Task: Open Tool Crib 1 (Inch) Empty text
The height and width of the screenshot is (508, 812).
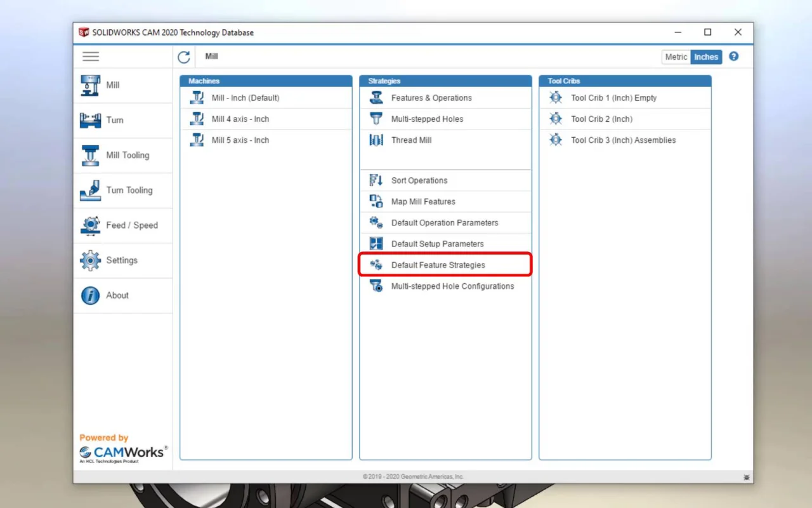Action: (613, 98)
